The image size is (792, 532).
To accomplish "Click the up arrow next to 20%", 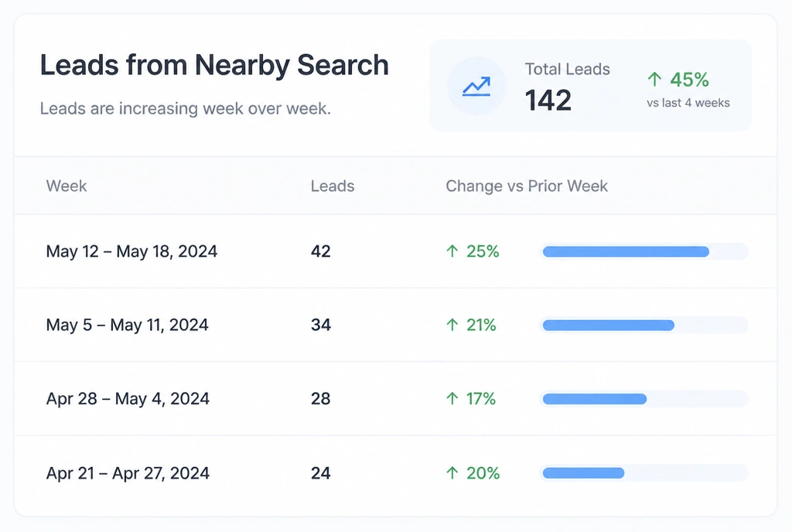I will [452, 473].
